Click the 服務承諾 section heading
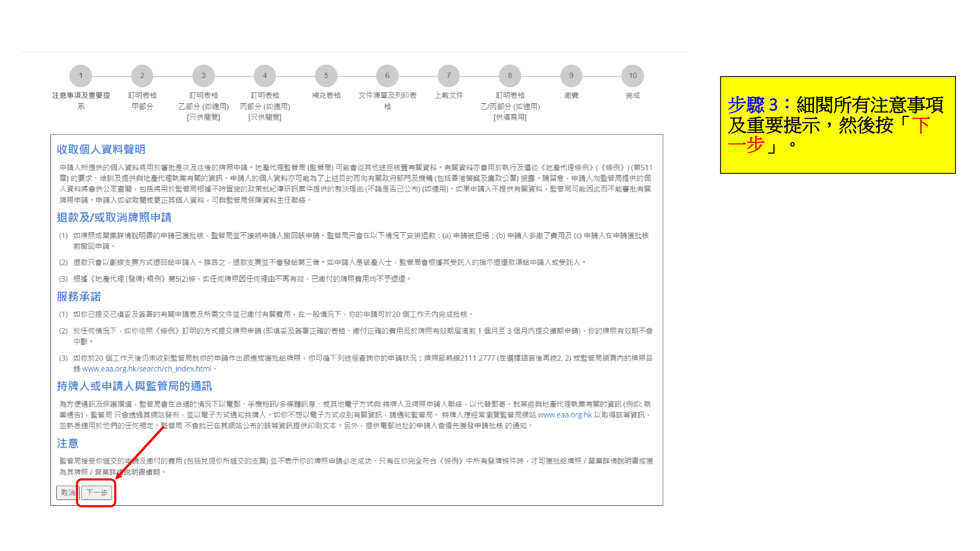The width and height of the screenshot is (980, 551). point(79,297)
